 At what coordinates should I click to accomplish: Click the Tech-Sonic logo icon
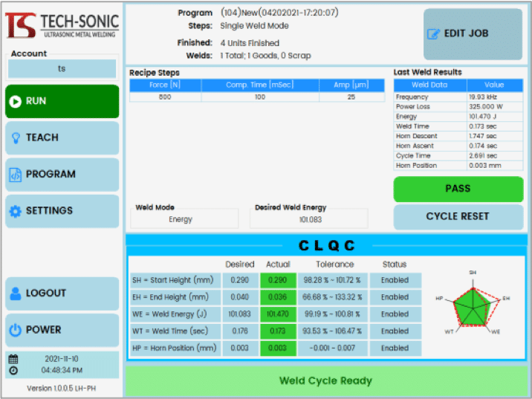tap(20, 25)
